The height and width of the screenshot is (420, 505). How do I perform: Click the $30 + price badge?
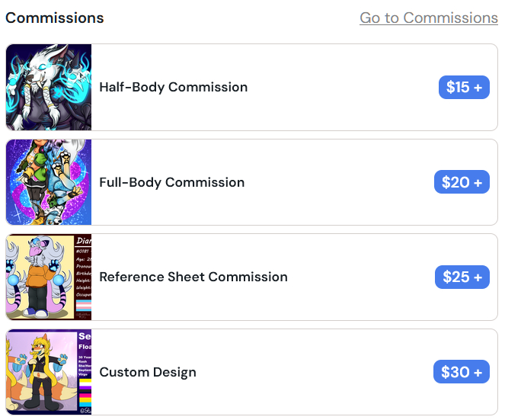pyautogui.click(x=461, y=372)
